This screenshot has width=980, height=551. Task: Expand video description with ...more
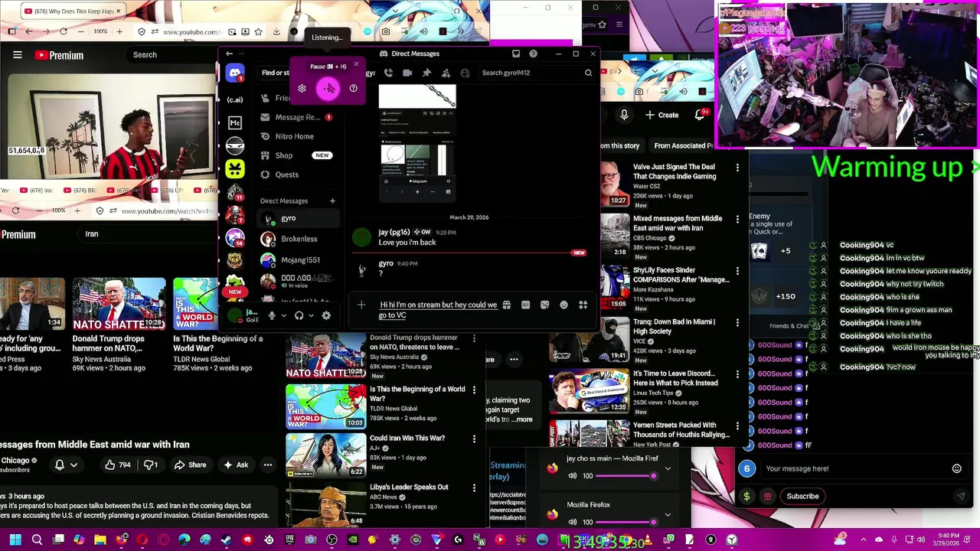tap(524, 419)
